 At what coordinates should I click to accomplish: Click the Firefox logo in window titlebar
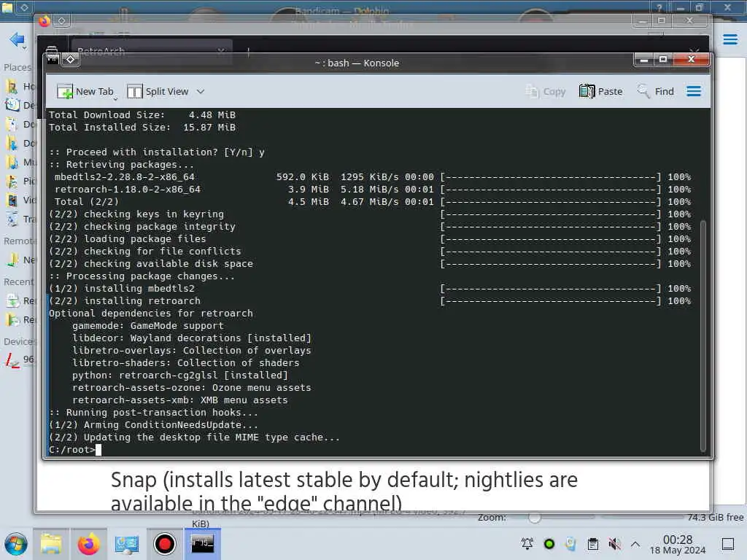point(44,21)
